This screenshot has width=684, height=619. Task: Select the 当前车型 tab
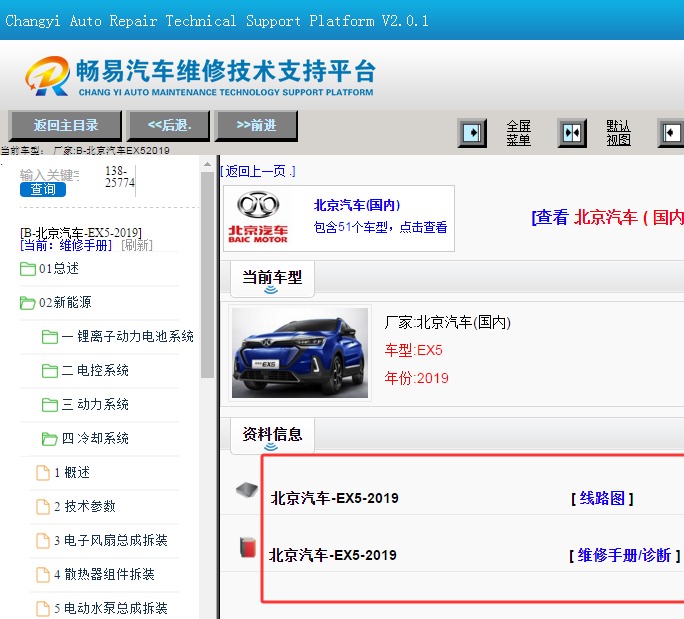[x=272, y=278]
